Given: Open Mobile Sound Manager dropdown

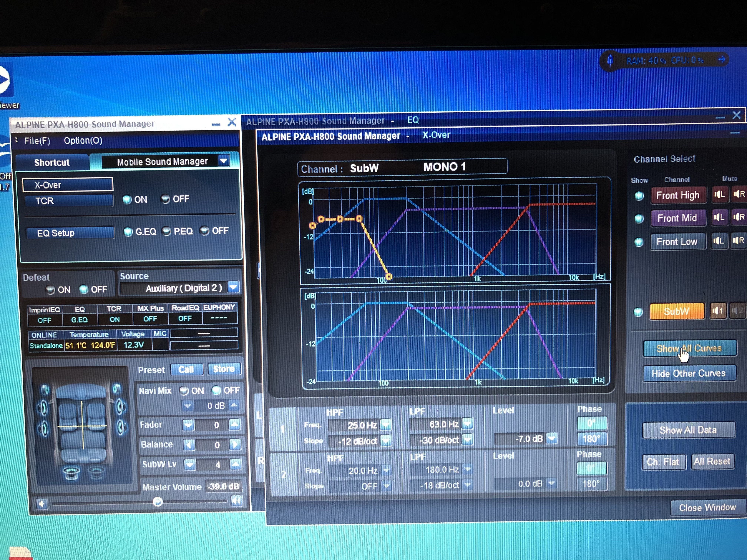Looking at the screenshot, I should point(224,161).
